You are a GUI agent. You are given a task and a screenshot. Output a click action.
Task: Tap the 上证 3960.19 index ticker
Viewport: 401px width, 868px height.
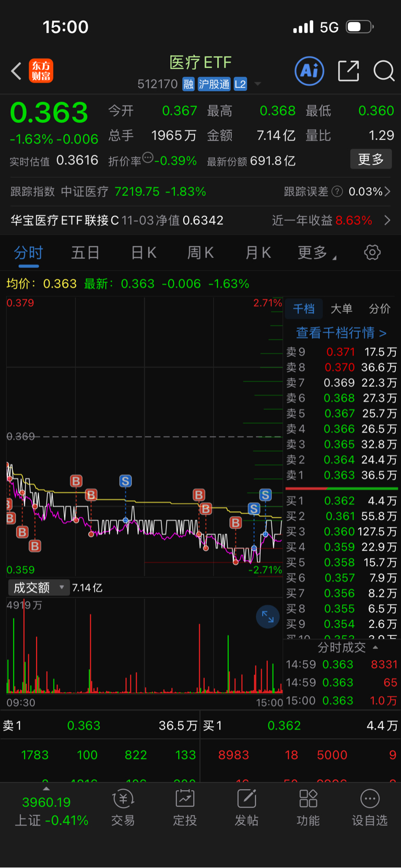51,811
